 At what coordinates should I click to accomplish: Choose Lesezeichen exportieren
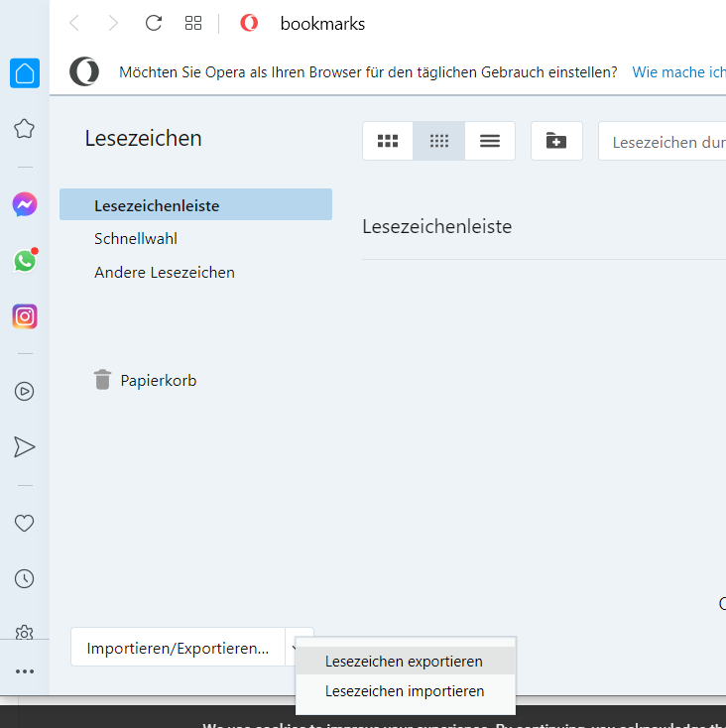[x=406, y=661]
